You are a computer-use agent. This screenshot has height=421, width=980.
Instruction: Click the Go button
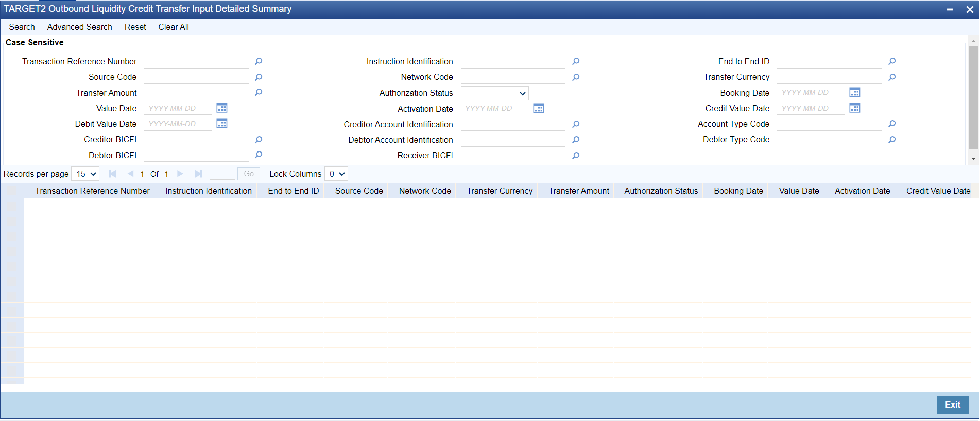point(249,174)
